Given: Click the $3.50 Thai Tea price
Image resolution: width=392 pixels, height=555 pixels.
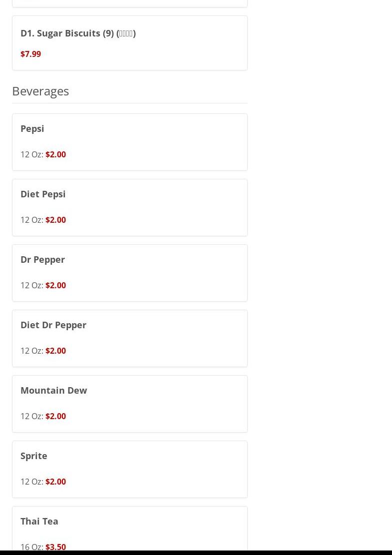Looking at the screenshot, I should (x=55, y=547).
